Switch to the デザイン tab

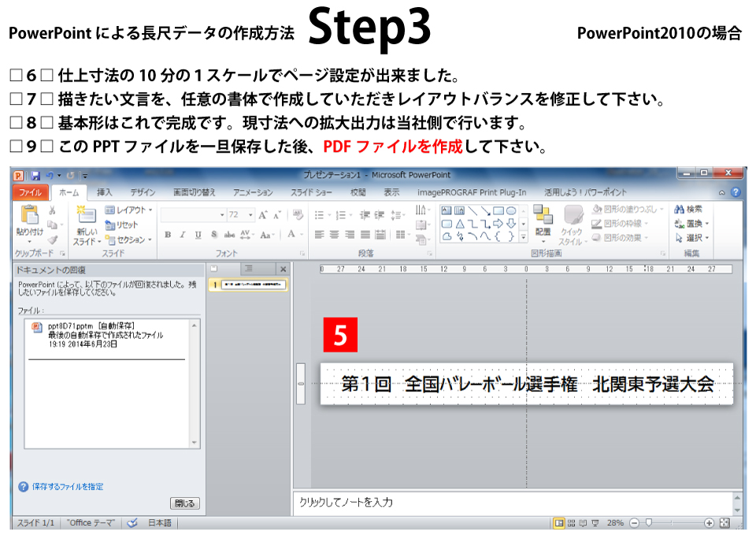tap(143, 192)
